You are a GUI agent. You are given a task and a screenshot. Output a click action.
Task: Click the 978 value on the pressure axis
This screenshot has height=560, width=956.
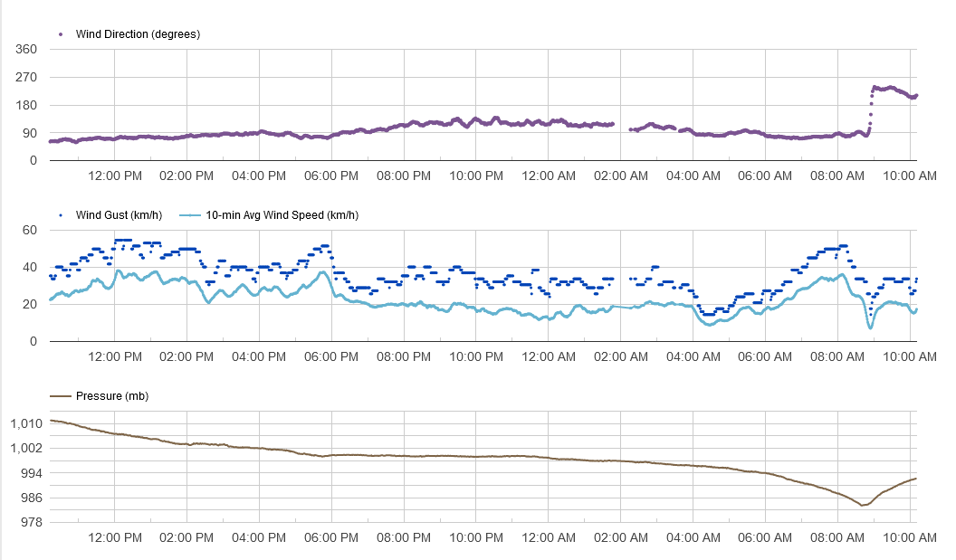[32, 523]
